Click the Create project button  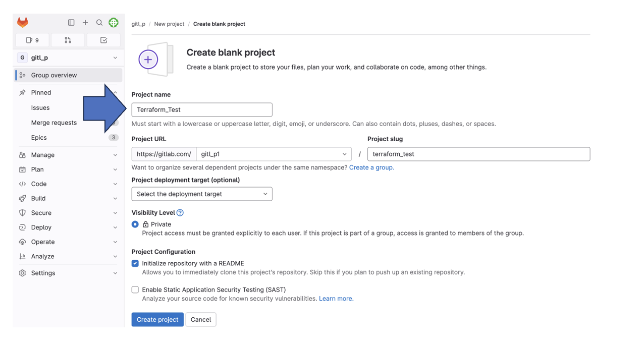click(157, 319)
